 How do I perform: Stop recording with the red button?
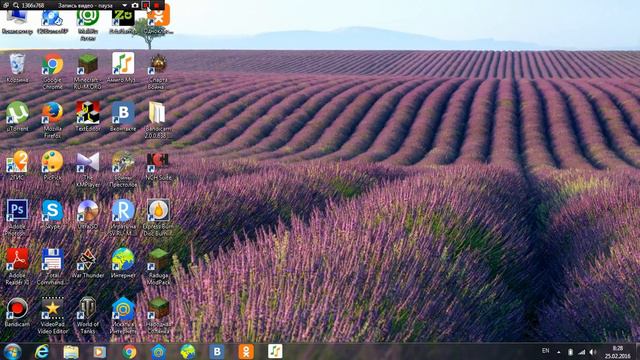(x=157, y=5)
